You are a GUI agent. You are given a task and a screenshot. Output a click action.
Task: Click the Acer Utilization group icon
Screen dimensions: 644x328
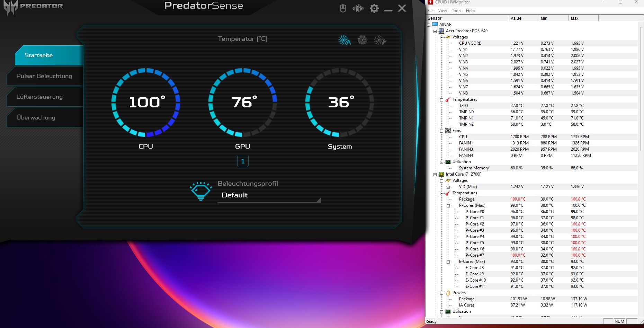click(x=448, y=162)
